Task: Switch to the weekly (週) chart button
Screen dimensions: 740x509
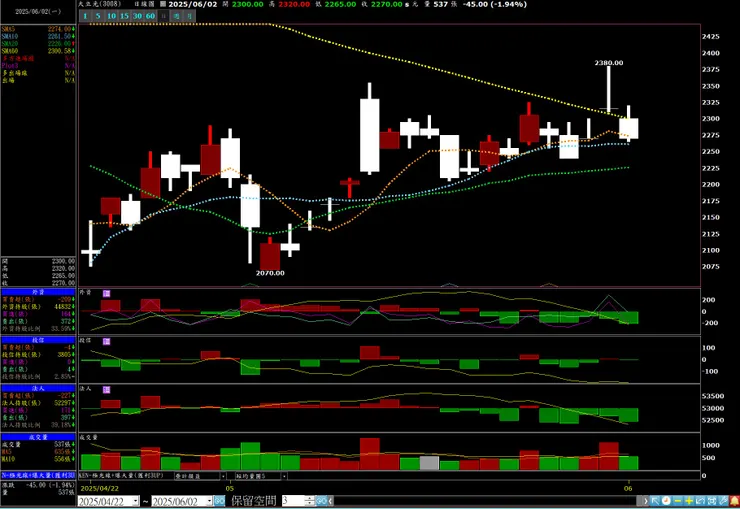Action: click(x=176, y=16)
